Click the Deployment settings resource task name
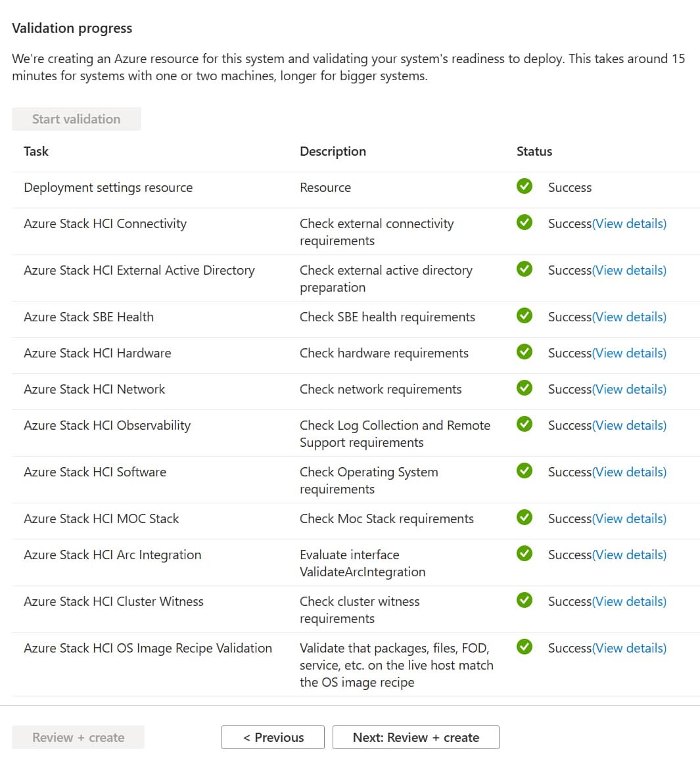 (108, 187)
